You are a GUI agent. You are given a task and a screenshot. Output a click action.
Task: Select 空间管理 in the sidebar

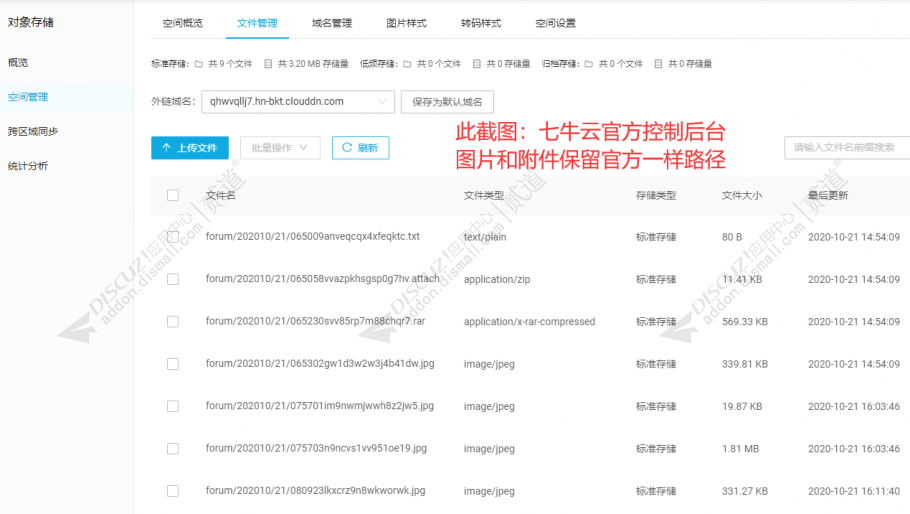28,97
